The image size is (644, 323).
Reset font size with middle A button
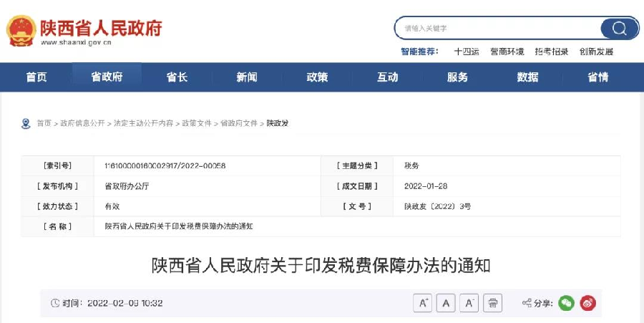pyautogui.click(x=446, y=303)
